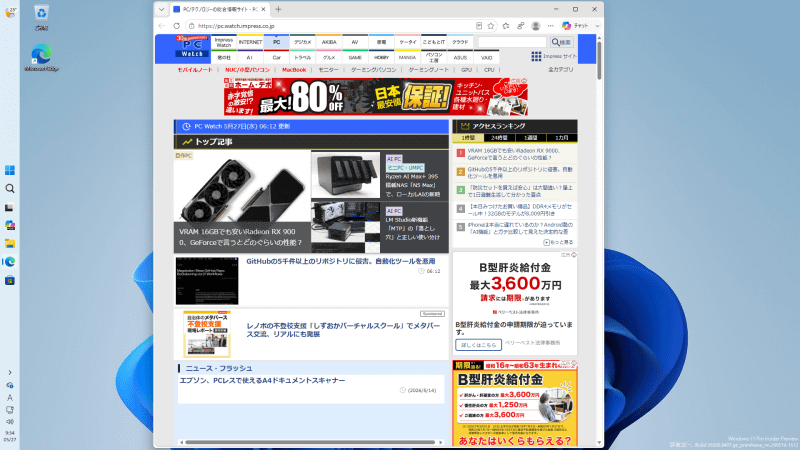Select the HOBBY site tab
This screenshot has width=800, height=450.
click(x=381, y=58)
